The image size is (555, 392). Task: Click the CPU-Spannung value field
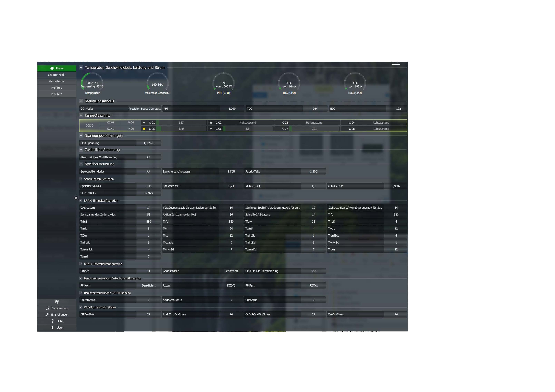pos(149,143)
